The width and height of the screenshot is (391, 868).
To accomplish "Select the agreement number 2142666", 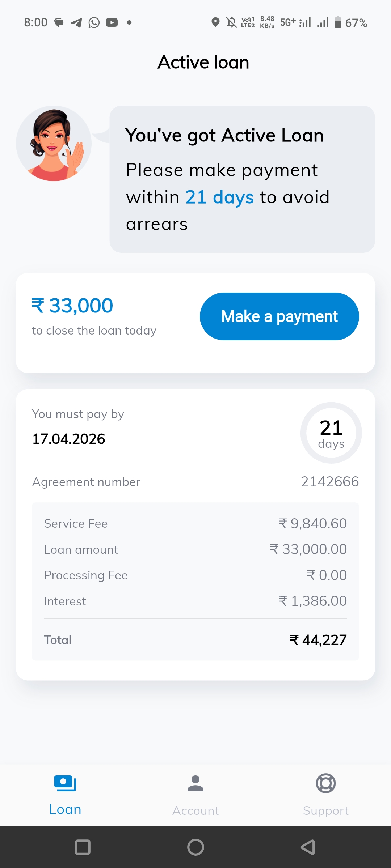I will [x=330, y=482].
